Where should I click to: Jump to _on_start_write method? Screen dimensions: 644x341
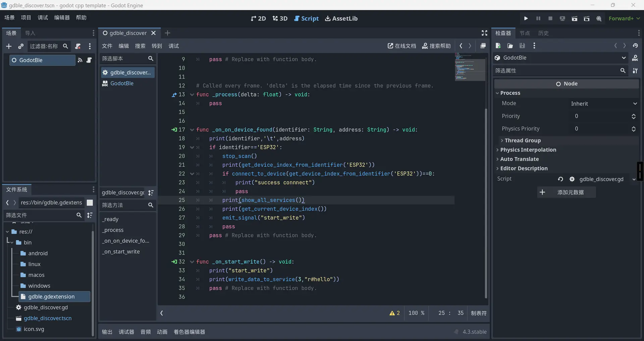[x=122, y=252]
